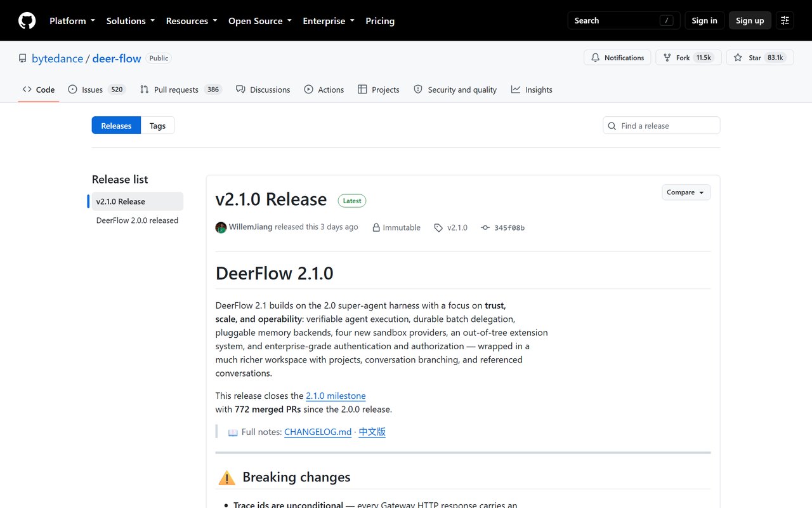Expand the Resources menu
This screenshot has height=508, width=812.
pyautogui.click(x=192, y=20)
